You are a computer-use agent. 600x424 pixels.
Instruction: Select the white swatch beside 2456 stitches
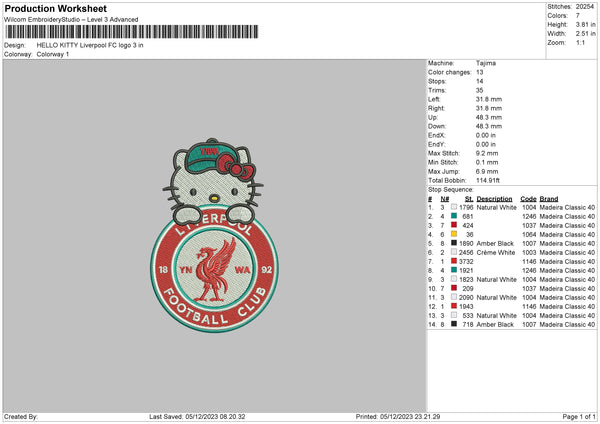(x=454, y=252)
